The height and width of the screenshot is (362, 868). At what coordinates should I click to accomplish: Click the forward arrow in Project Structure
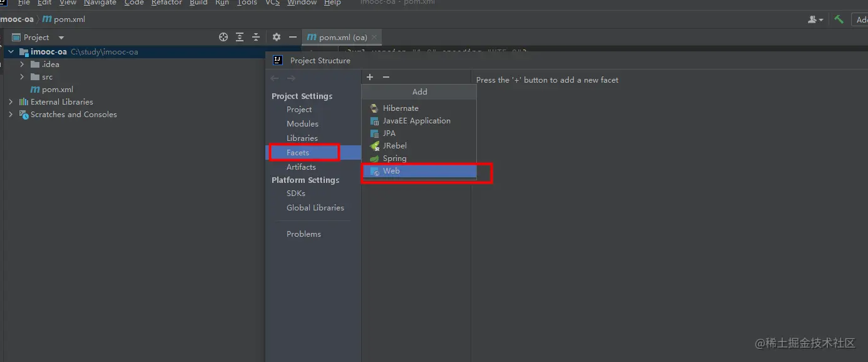point(291,78)
